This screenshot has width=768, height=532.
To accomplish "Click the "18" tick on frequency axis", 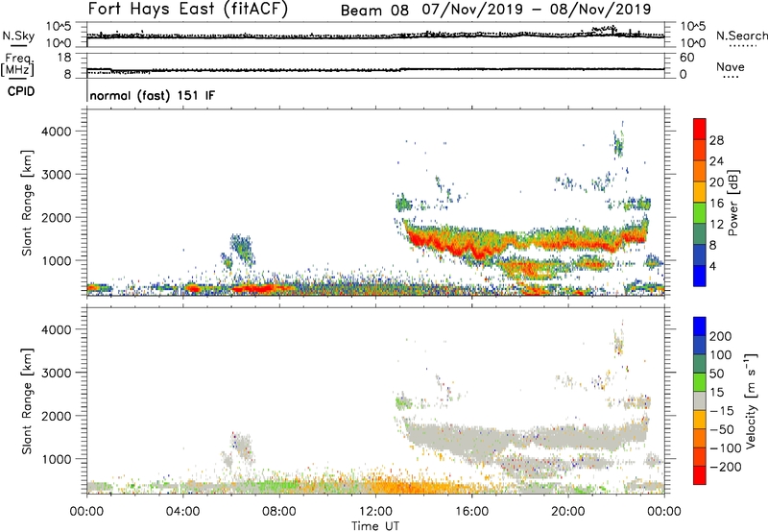I will coord(64,58).
